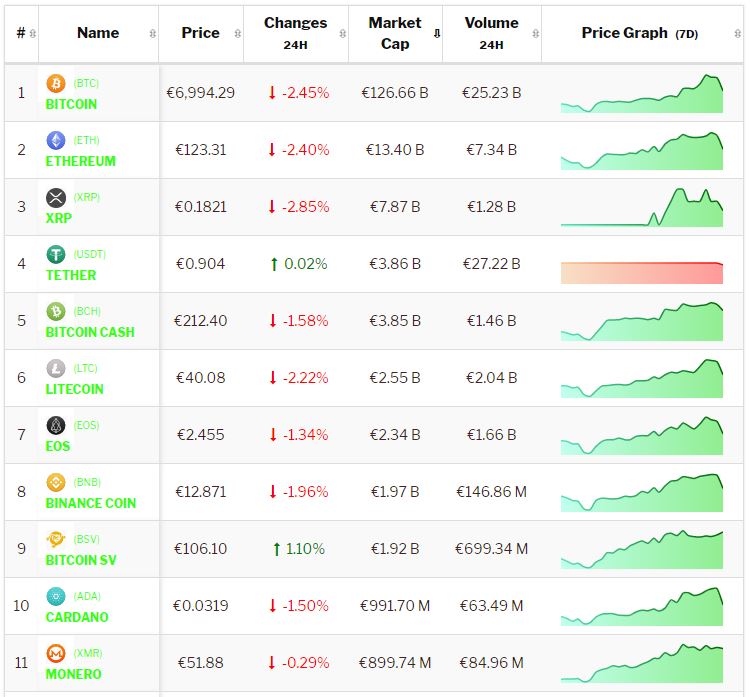Click the Changes 24H column header
This screenshot has height=697, width=750.
tap(295, 33)
